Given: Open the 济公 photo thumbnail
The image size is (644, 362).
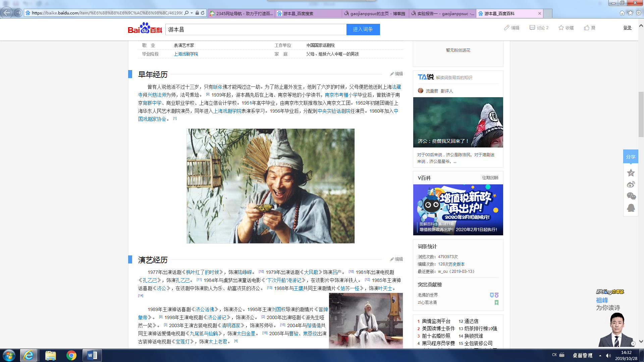Looking at the screenshot, I should pos(270,186).
